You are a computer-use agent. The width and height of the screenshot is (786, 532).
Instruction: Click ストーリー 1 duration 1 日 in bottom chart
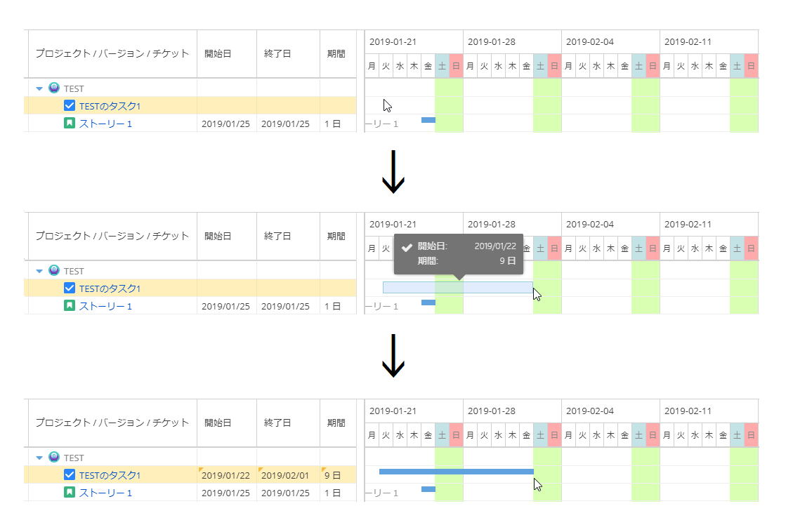(x=333, y=493)
